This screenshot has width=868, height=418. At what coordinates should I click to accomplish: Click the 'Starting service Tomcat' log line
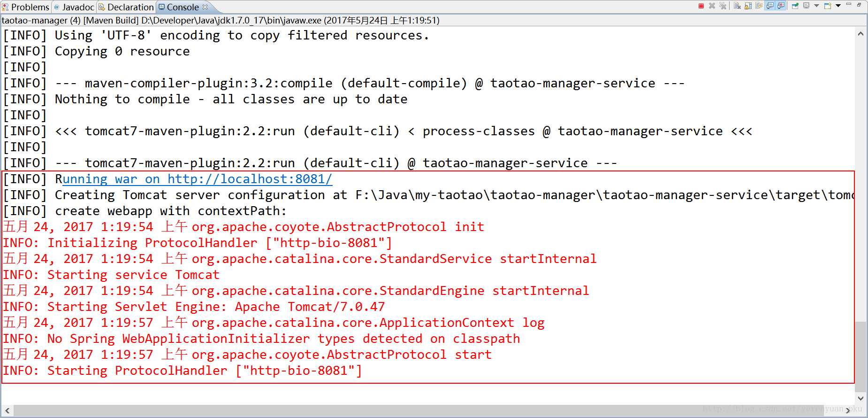point(111,275)
